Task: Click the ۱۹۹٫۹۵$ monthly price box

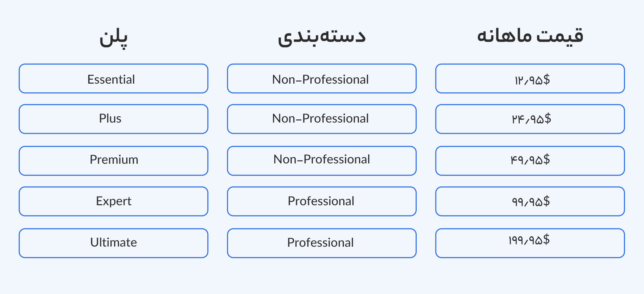Action: point(530,243)
